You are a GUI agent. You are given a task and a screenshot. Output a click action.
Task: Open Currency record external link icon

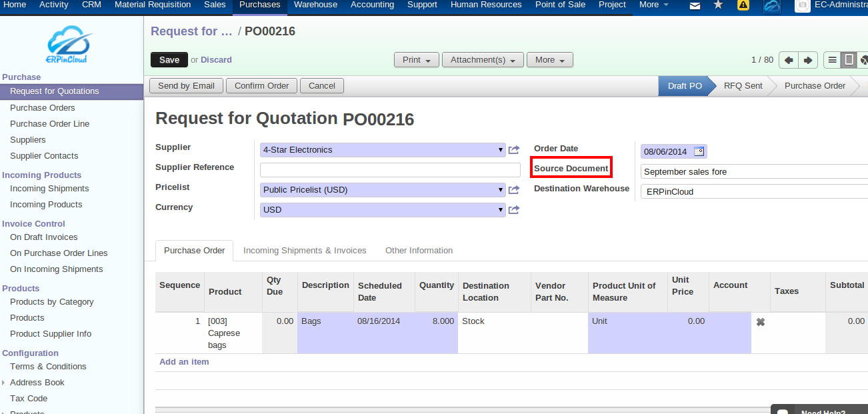[513, 210]
